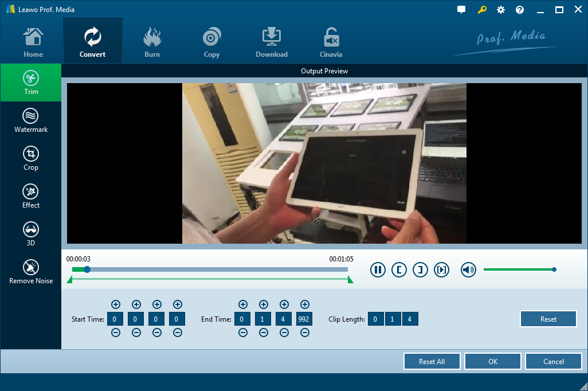Screen dimensions: 588x391
Task: Play the trimmed clip only button
Action: (441, 269)
